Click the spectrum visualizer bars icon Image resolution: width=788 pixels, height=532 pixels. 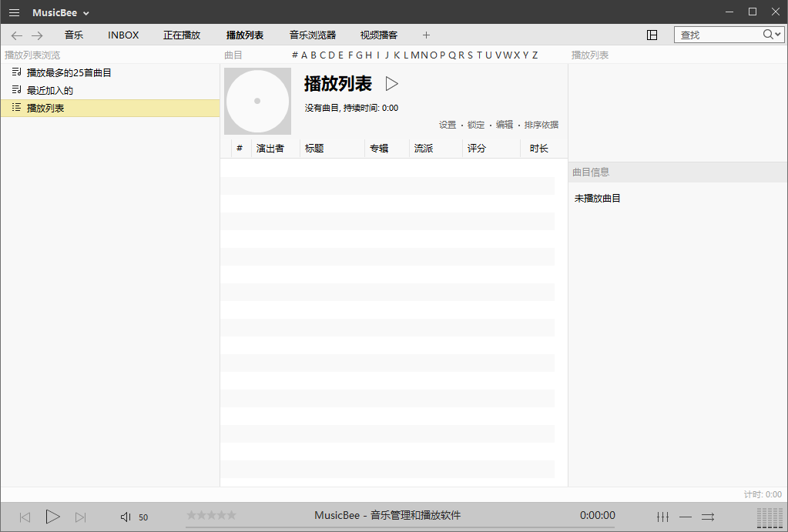tap(770, 518)
